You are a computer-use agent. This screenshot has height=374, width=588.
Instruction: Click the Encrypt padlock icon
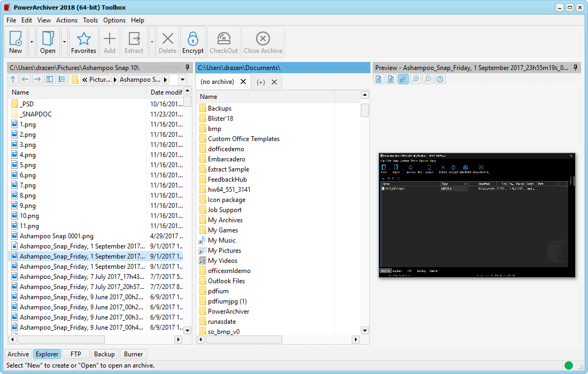193,42
